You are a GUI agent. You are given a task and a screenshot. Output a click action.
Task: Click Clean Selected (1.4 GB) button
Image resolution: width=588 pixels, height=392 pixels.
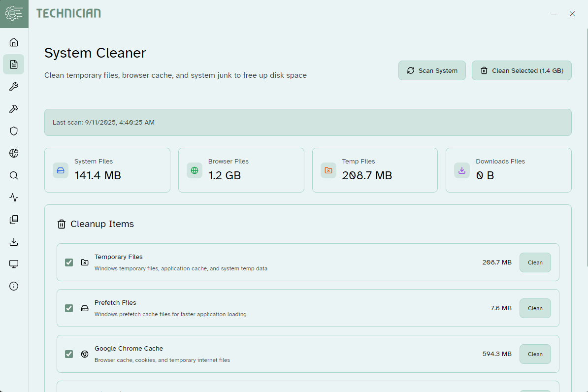click(x=522, y=70)
